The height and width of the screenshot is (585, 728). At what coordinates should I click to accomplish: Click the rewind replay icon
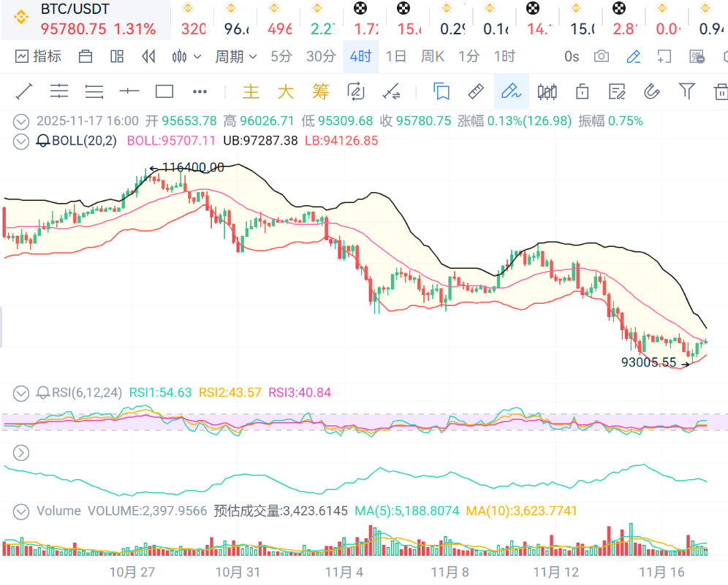click(x=149, y=56)
